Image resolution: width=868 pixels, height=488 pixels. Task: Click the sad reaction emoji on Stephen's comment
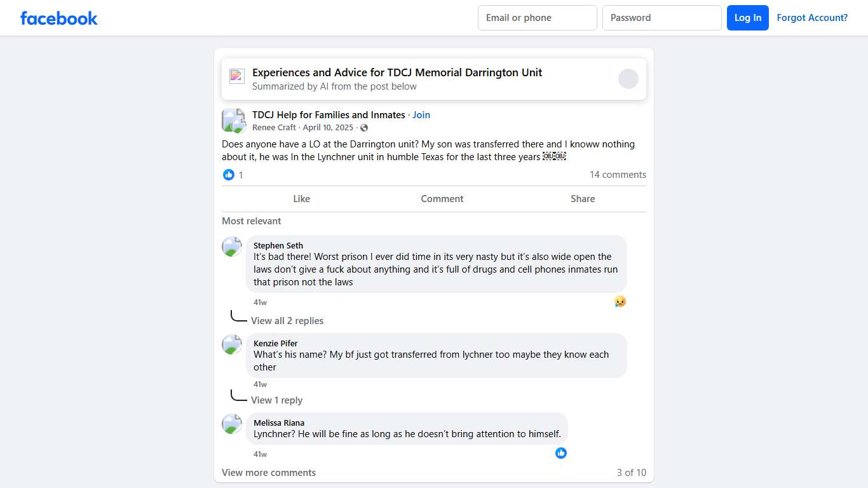(620, 301)
